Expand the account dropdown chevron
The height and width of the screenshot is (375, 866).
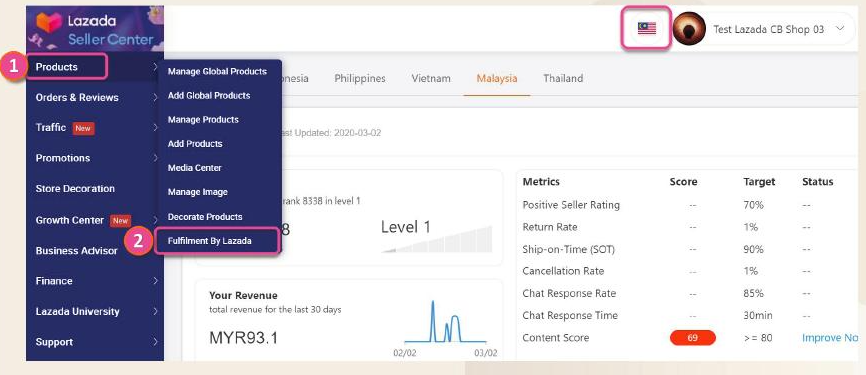point(840,29)
